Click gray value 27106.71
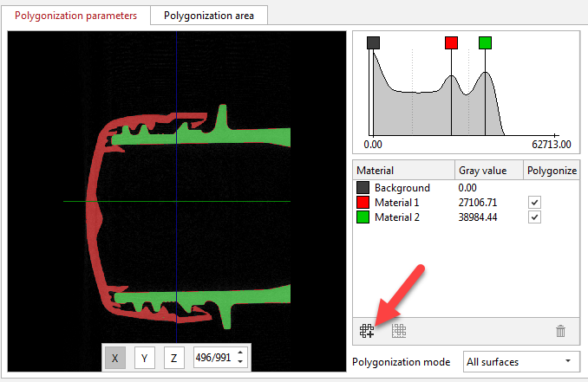 point(477,203)
